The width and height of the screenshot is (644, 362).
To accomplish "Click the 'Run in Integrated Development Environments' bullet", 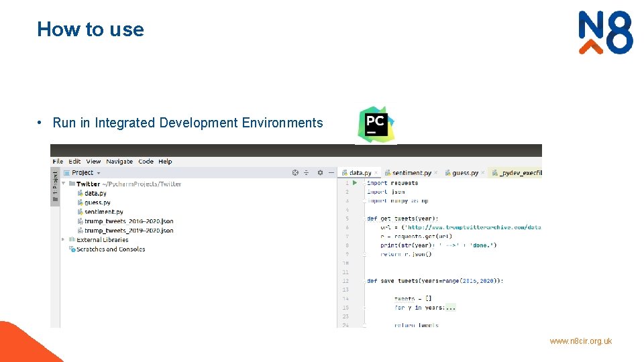I will (188, 123).
